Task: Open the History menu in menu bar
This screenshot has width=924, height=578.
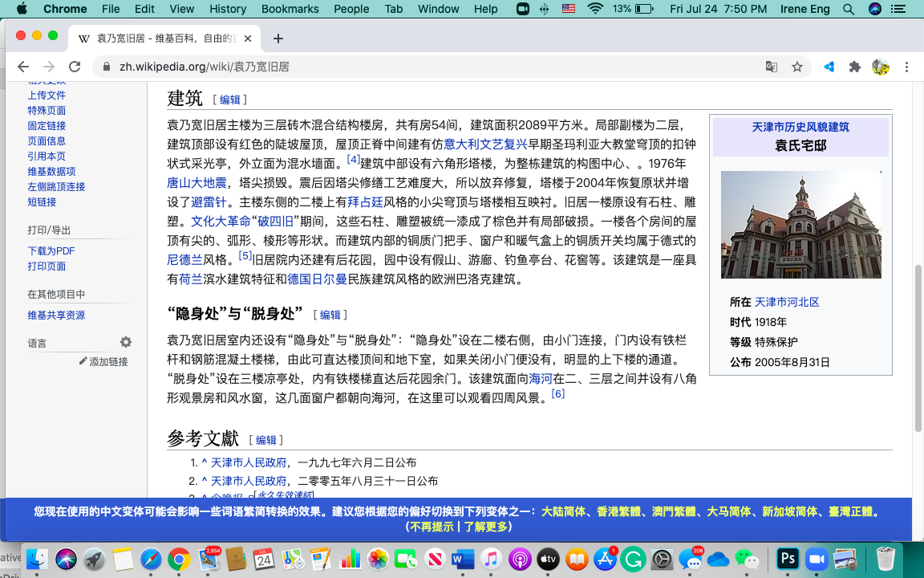Action: click(228, 9)
